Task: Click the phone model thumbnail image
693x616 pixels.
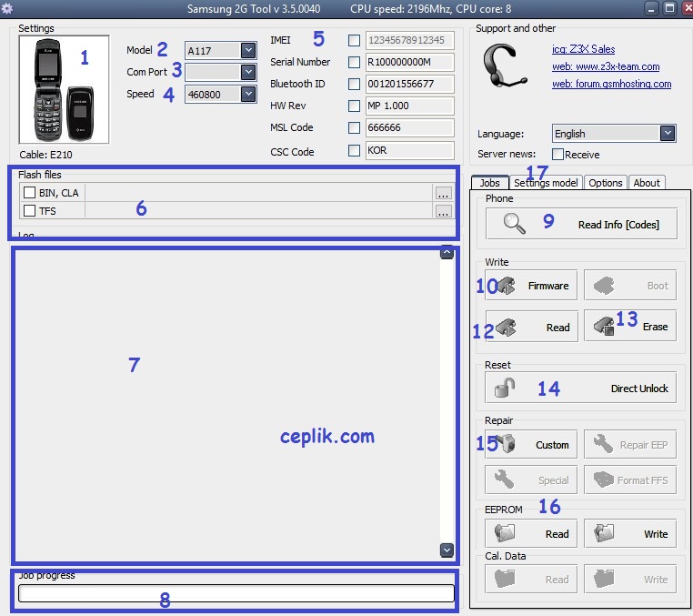Action: (64, 90)
